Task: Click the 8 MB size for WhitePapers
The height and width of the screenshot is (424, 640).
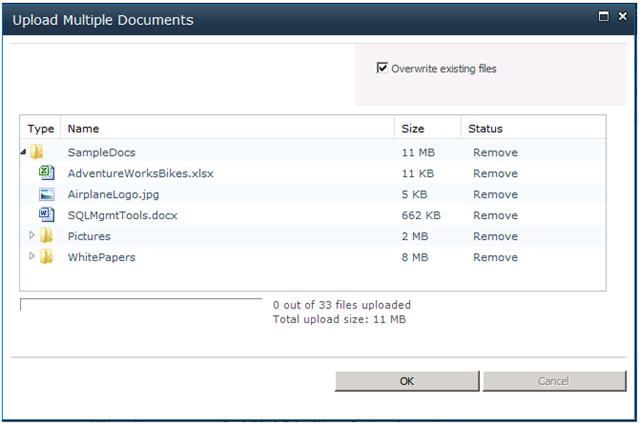Action: click(x=415, y=257)
